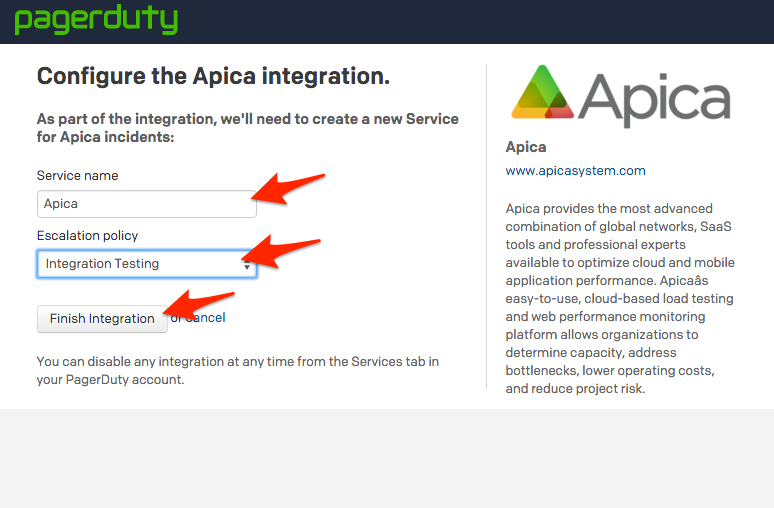Click the Service name label
The width and height of the screenshot is (774, 508).
pyautogui.click(x=77, y=176)
